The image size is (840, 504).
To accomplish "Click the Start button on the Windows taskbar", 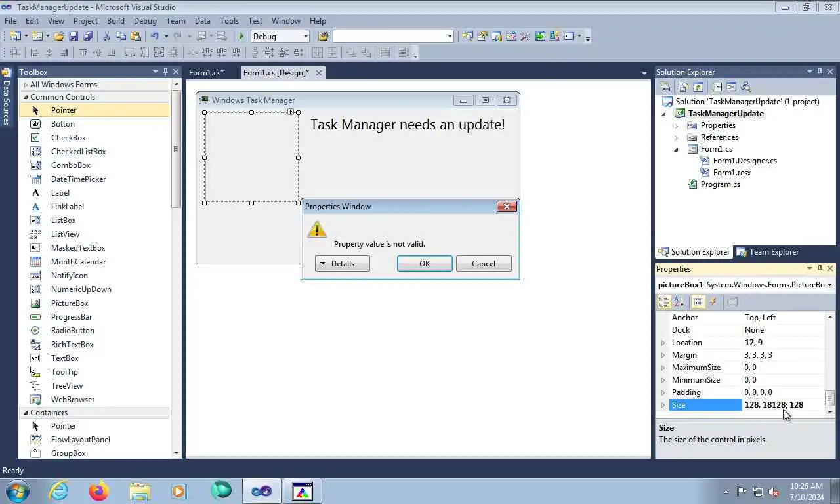I will (17, 491).
